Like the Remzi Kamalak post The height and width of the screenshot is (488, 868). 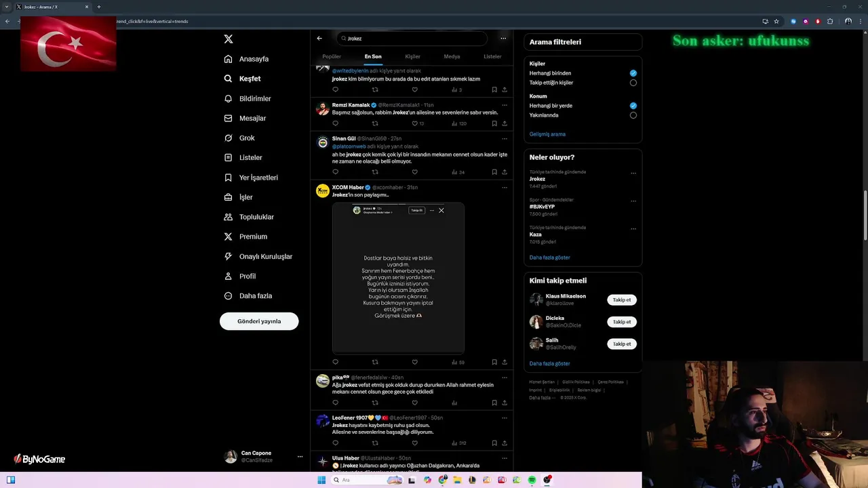414,123
